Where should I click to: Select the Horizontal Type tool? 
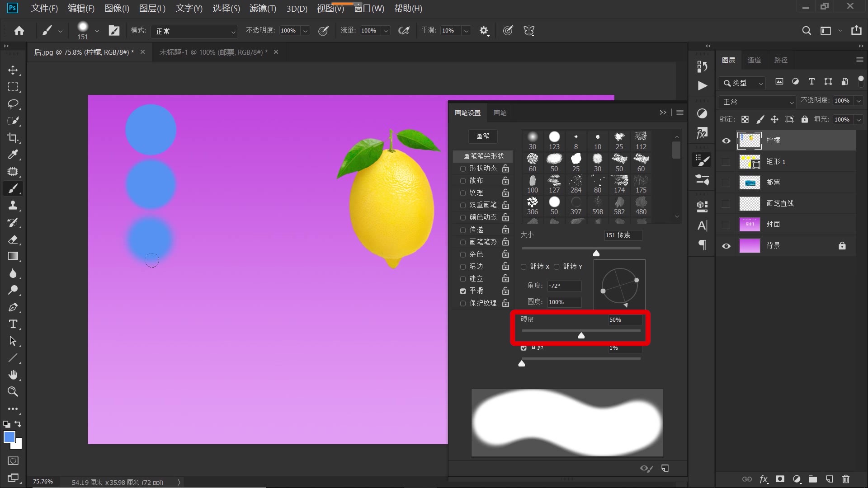click(x=13, y=324)
